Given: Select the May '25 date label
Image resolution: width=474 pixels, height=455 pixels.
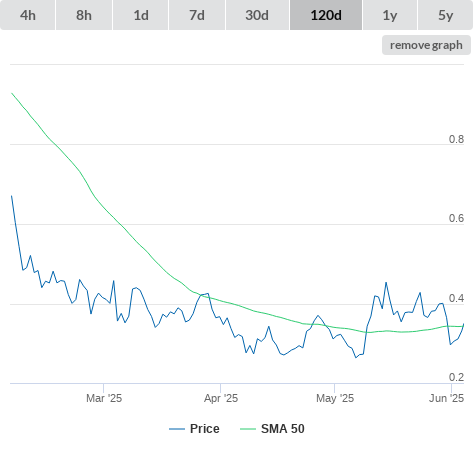Looking at the screenshot, I should click(335, 398).
